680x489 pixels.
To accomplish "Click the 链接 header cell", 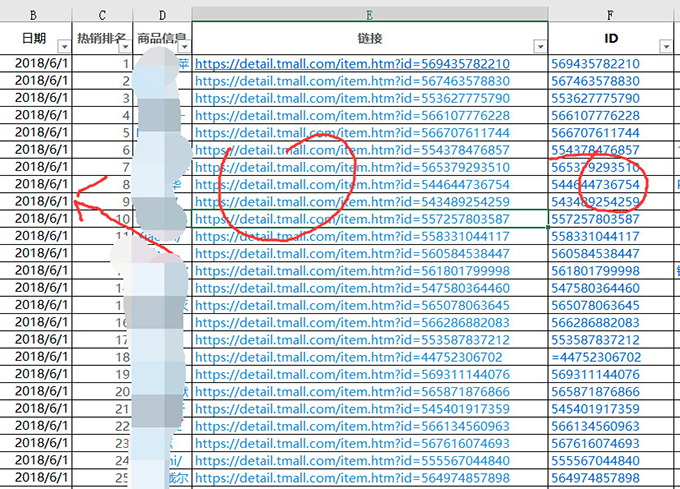I will click(370, 38).
